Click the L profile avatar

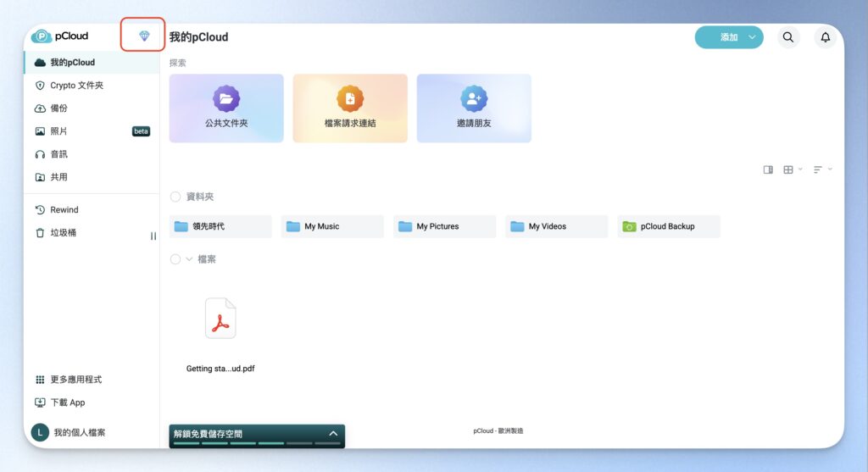click(x=40, y=433)
